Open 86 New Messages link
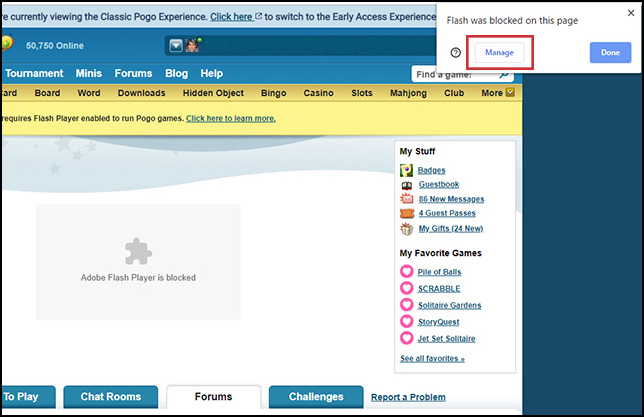The image size is (644, 417). pos(451,199)
